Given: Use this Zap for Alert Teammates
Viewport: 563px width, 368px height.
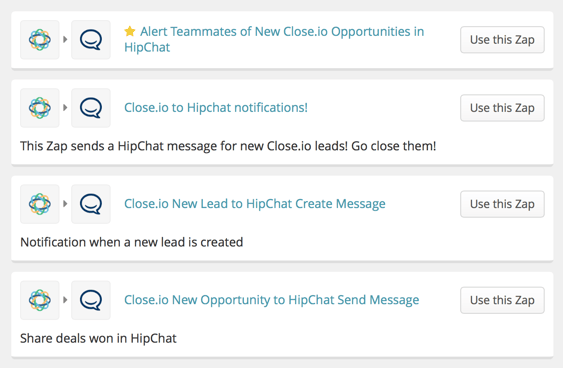Looking at the screenshot, I should point(502,40).
